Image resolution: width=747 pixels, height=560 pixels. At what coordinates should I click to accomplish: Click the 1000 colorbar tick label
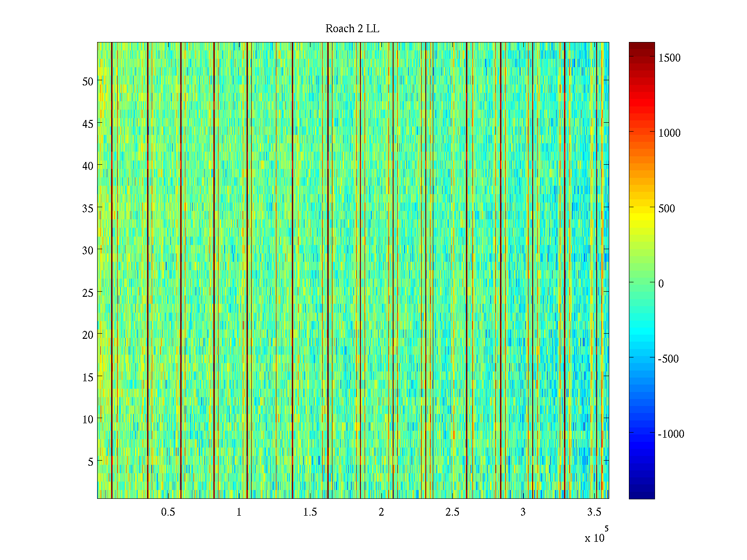[669, 133]
